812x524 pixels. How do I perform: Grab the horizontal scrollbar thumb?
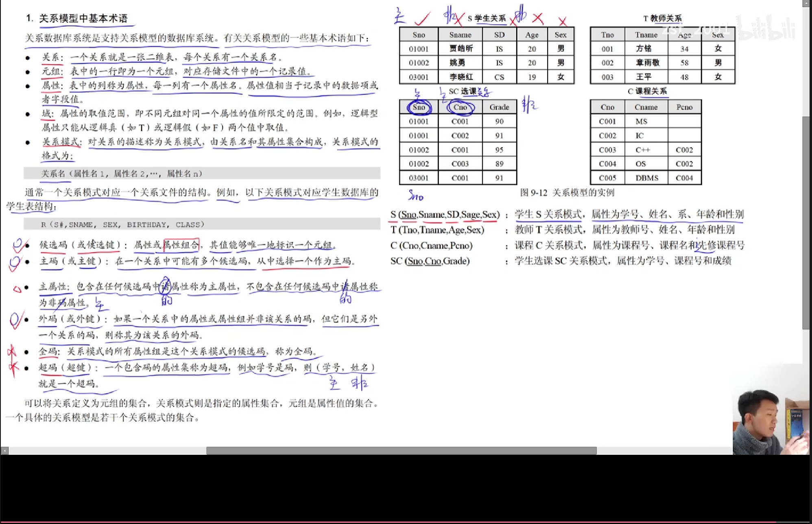[401, 451]
